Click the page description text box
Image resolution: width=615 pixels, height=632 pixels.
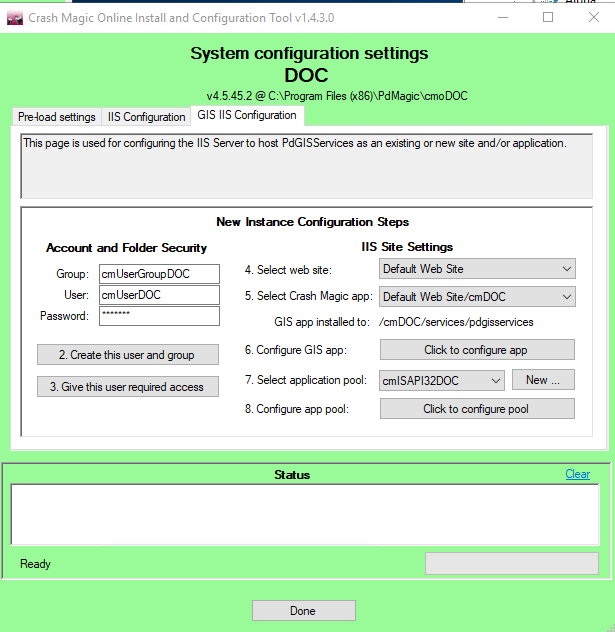point(307,166)
